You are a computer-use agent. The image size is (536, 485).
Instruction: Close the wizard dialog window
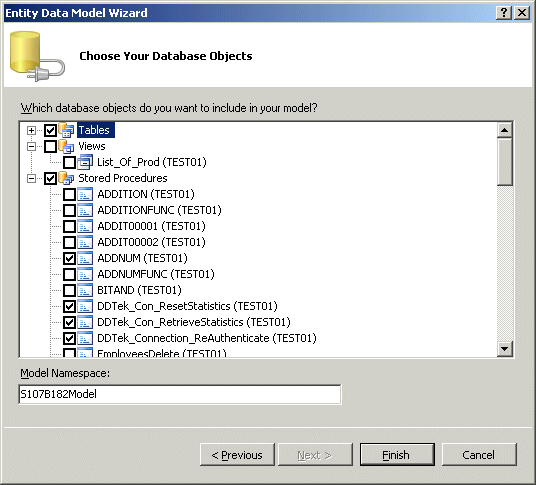522,13
